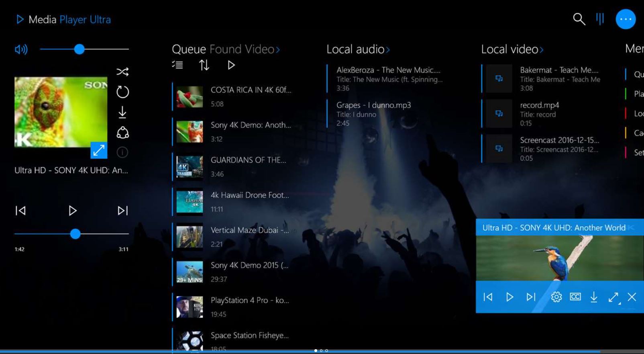Viewport: 644px width, 354px height.
Task: Toggle closed captions in mini player
Action: click(575, 297)
